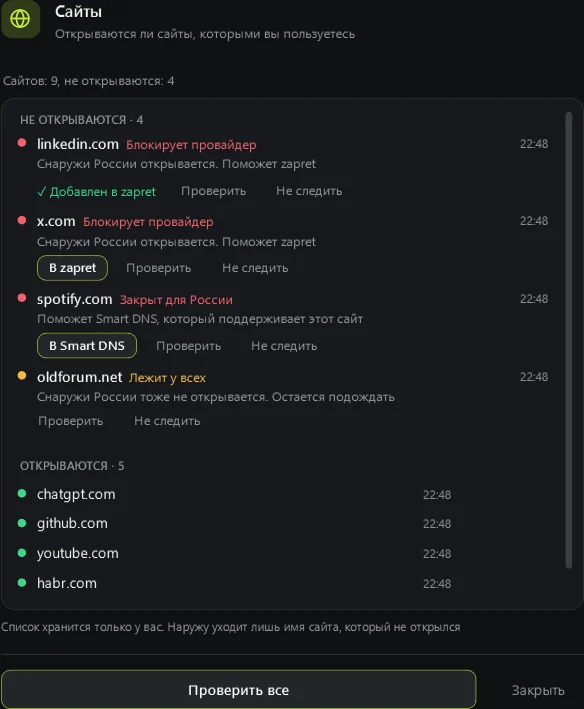Image resolution: width=584 pixels, height=709 pixels.
Task: Click the globe Sites icon
Action: click(20, 19)
